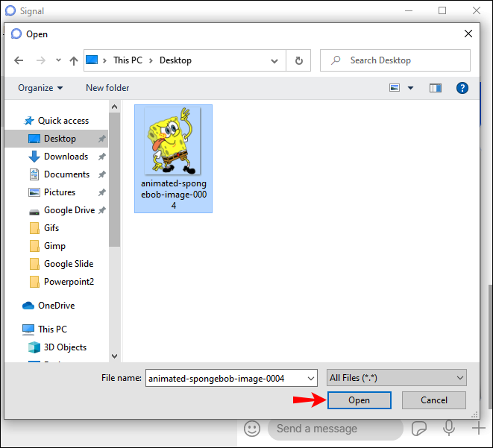
Task: Minimize the Signal window
Action: coord(409,10)
